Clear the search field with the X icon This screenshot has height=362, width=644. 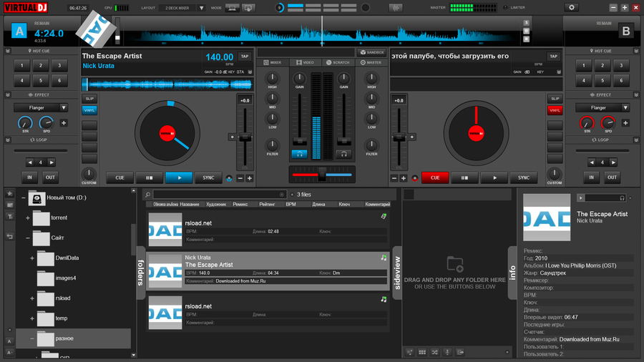click(282, 195)
